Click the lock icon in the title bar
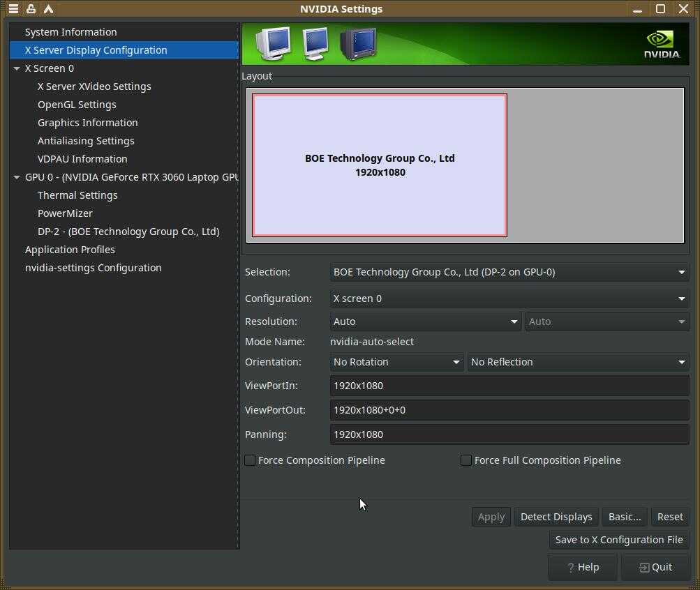700x590 pixels. tap(31, 8)
